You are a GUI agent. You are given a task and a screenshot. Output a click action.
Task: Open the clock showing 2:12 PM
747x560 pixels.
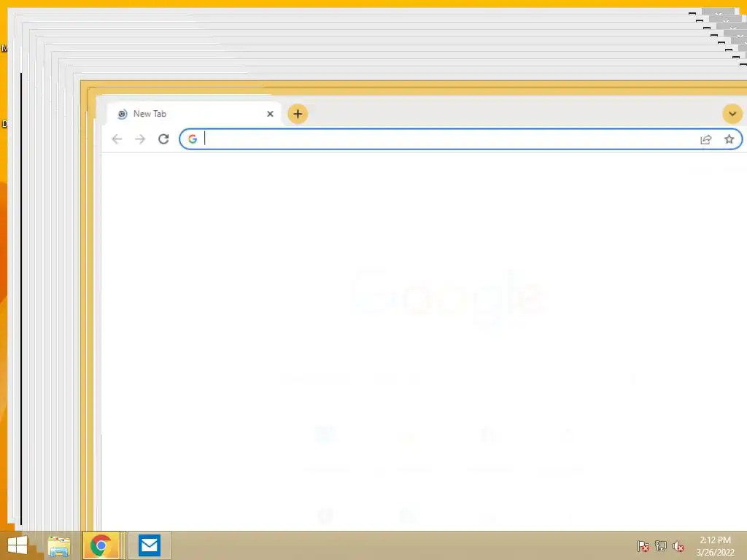point(715,545)
